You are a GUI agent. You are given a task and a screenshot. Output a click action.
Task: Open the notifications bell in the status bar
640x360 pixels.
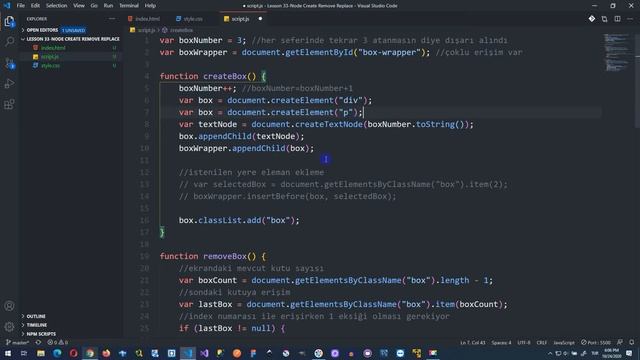coord(631,342)
